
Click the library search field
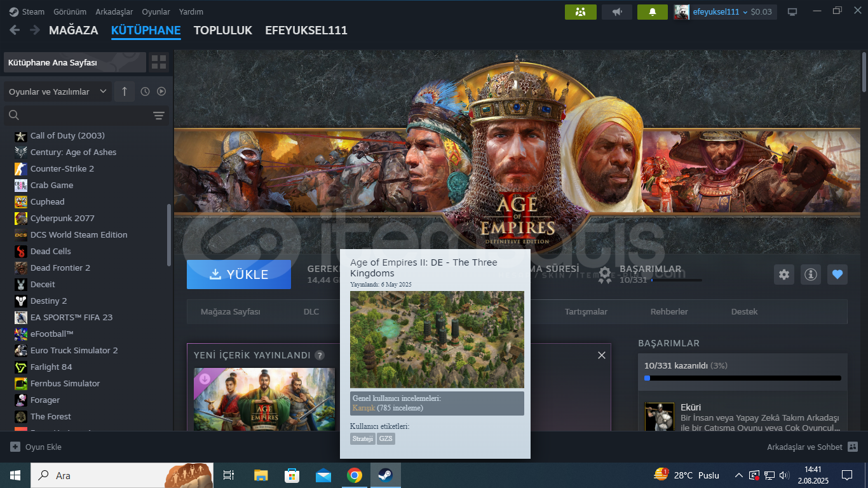click(x=78, y=115)
